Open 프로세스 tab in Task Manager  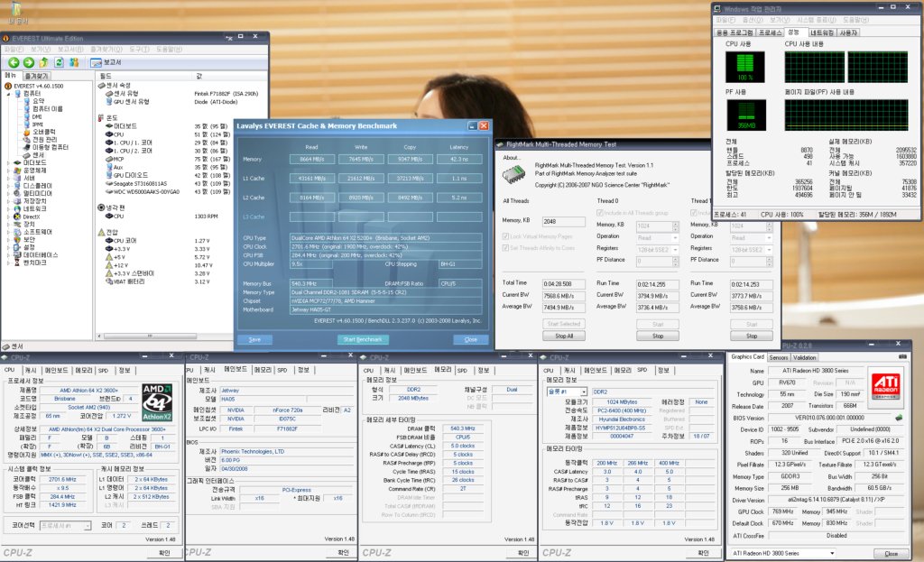(x=770, y=32)
